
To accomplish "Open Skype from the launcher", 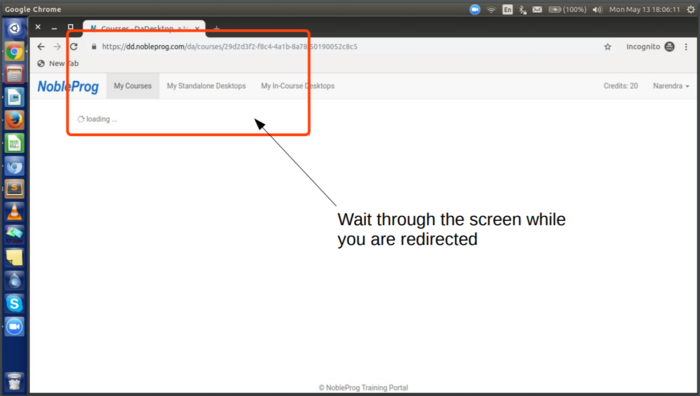I will click(x=14, y=304).
